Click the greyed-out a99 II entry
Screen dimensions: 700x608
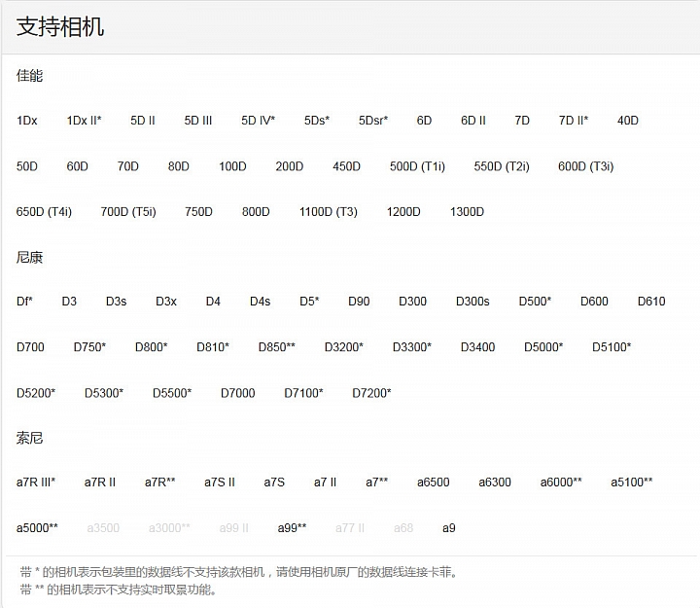[x=234, y=528]
